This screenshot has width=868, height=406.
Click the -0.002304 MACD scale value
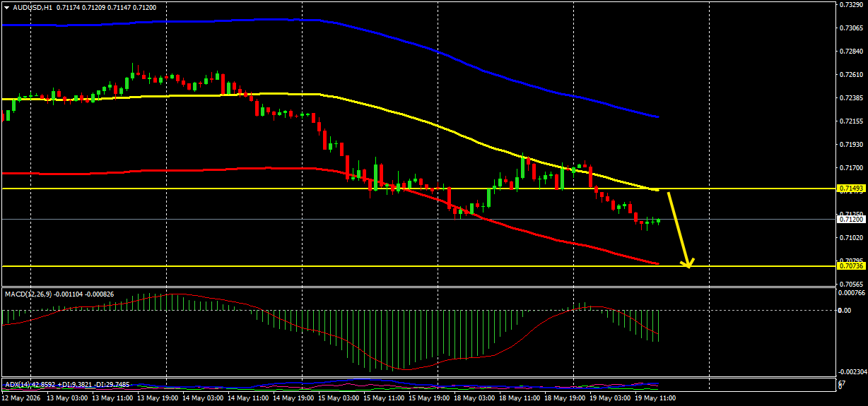coord(851,371)
